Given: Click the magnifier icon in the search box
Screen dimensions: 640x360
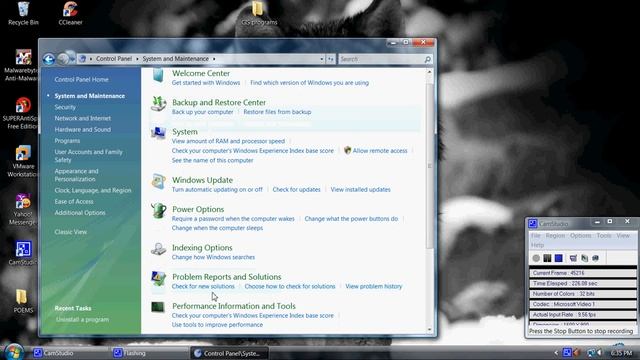Looking at the screenshot, I should pyautogui.click(x=427, y=59).
